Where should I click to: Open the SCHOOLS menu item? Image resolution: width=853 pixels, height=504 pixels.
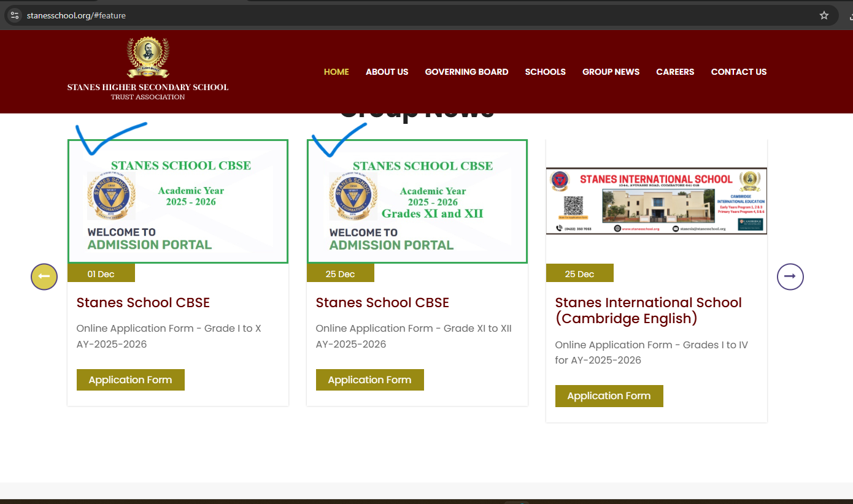tap(545, 72)
